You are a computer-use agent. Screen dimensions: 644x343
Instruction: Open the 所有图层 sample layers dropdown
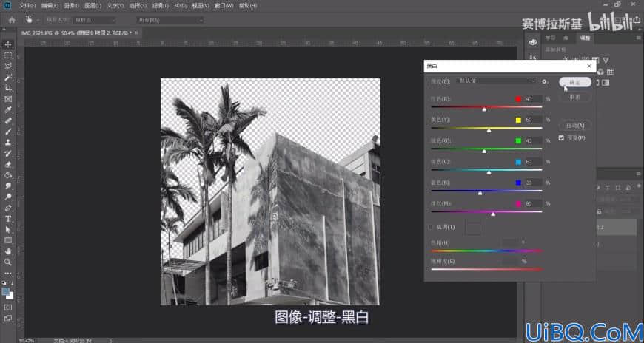click(x=170, y=20)
